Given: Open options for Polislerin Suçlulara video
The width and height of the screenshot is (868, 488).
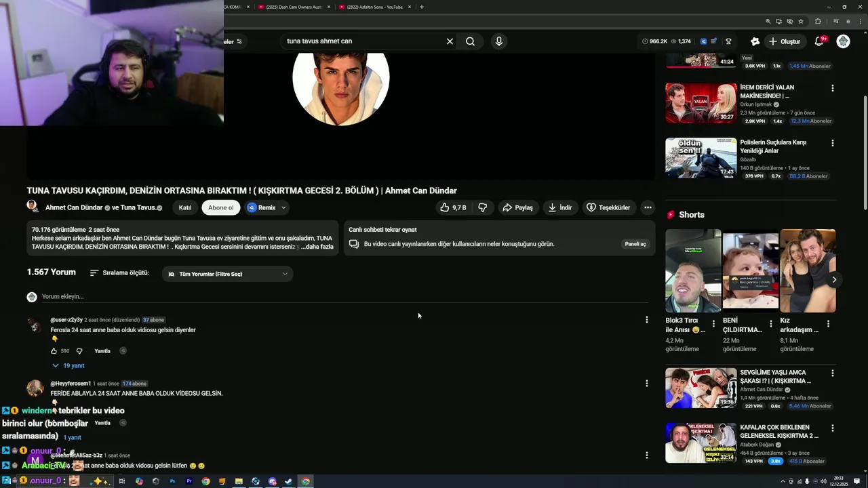Looking at the screenshot, I should [833, 143].
